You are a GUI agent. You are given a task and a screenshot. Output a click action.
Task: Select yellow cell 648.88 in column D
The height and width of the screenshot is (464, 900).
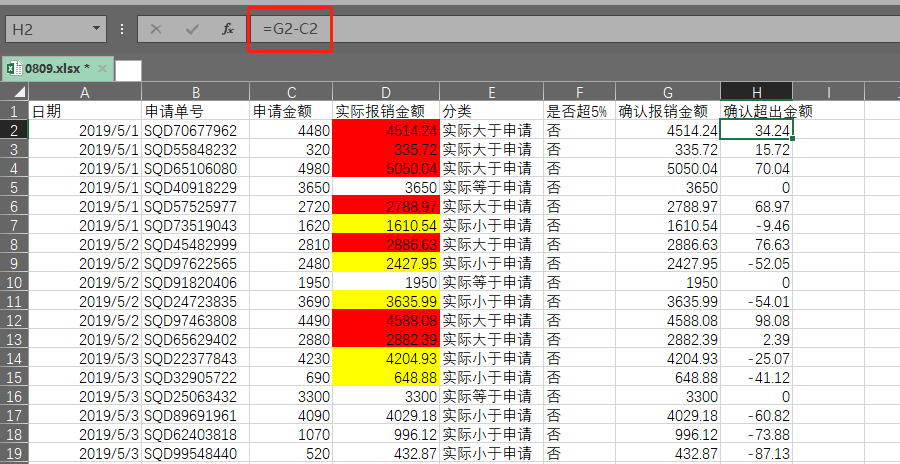[x=386, y=377]
